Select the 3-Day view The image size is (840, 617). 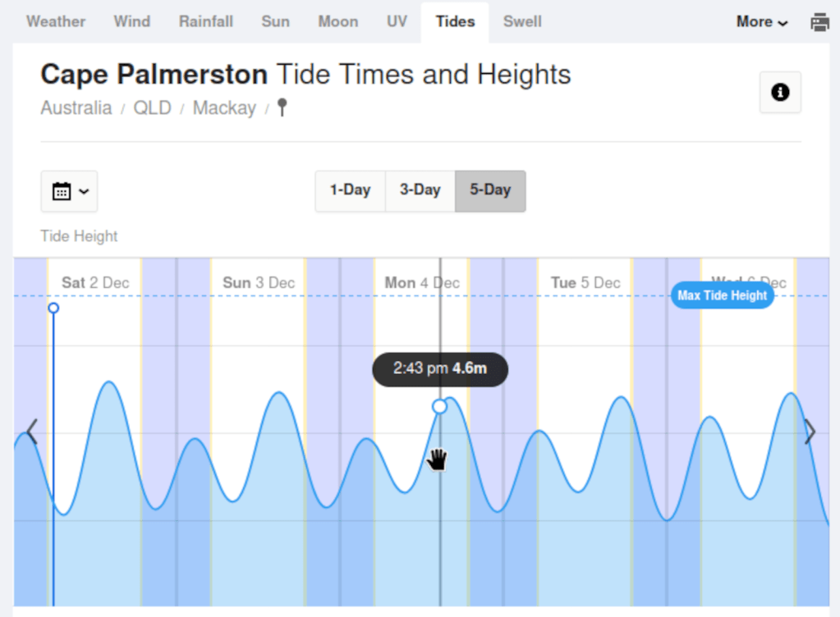click(420, 190)
